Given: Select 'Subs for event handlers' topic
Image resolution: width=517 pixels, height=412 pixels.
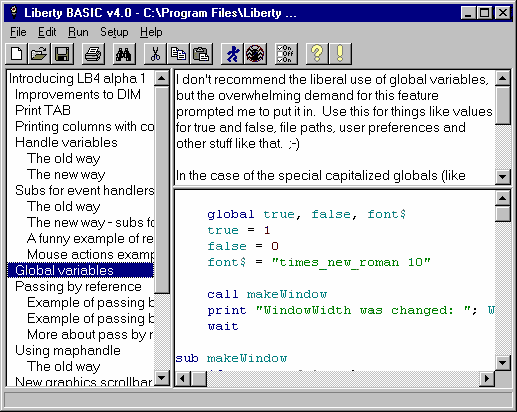Looking at the screenshot, I should click(x=84, y=191).
